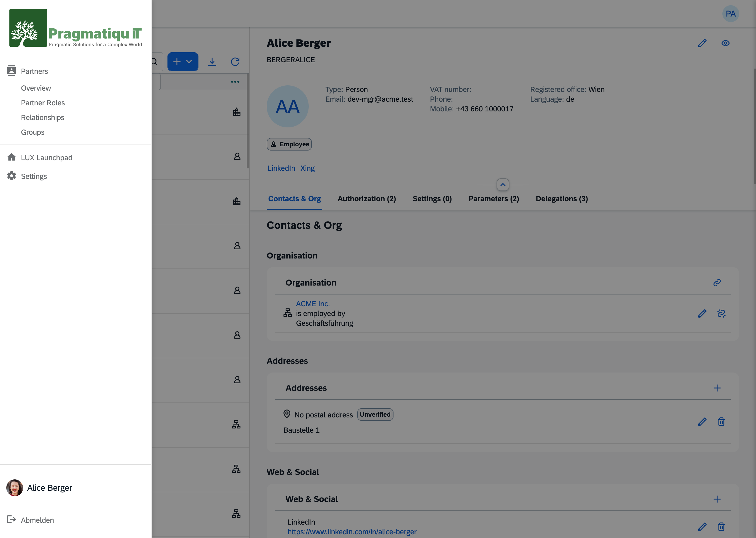Click the dev-mgr@acme.test email
This screenshot has width=756, height=538.
380,99
